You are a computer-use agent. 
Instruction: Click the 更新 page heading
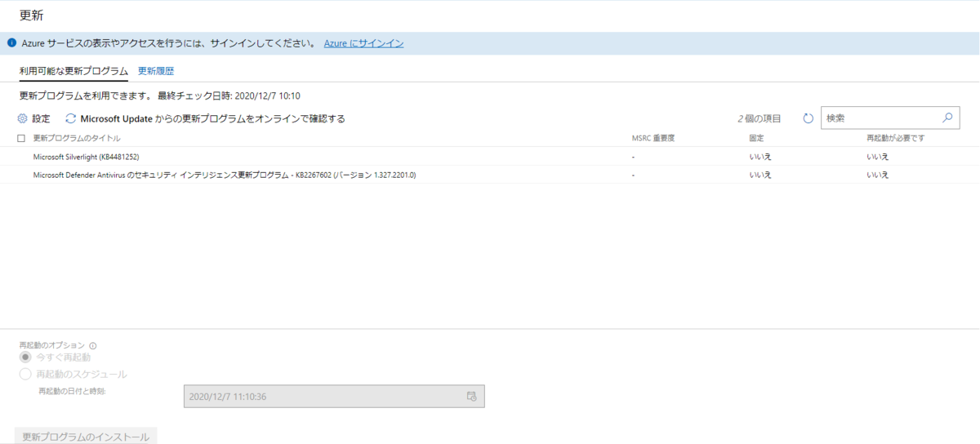[32, 15]
